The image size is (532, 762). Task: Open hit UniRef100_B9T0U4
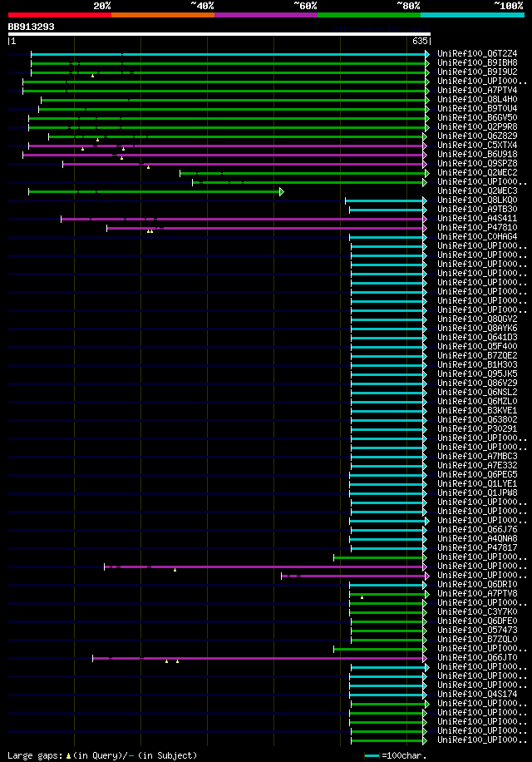pyautogui.click(x=477, y=108)
